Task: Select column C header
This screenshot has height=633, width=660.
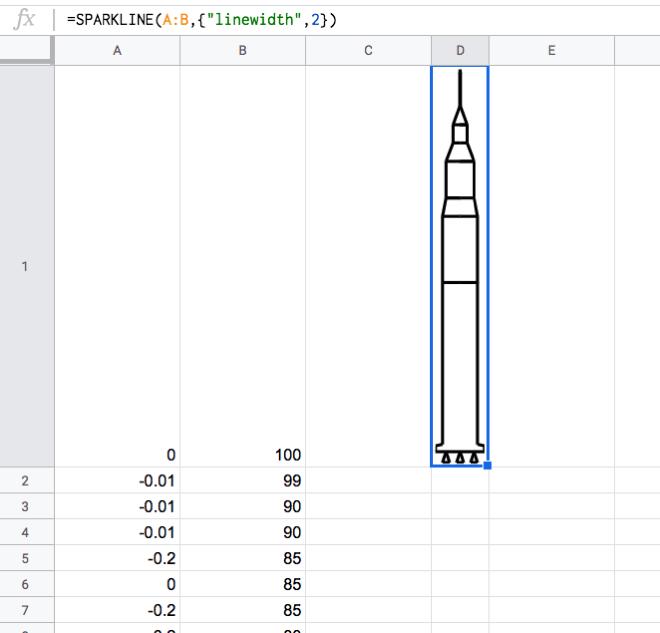Action: point(368,51)
